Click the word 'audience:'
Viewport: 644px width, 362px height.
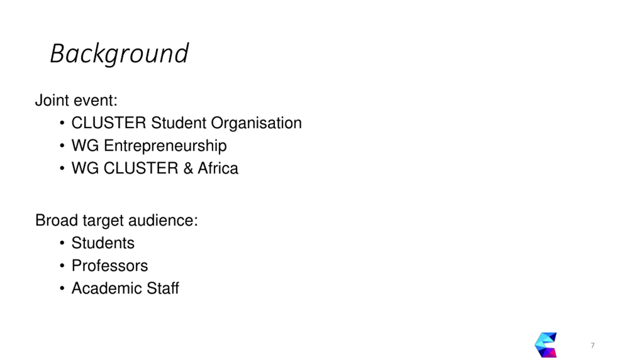(x=163, y=220)
